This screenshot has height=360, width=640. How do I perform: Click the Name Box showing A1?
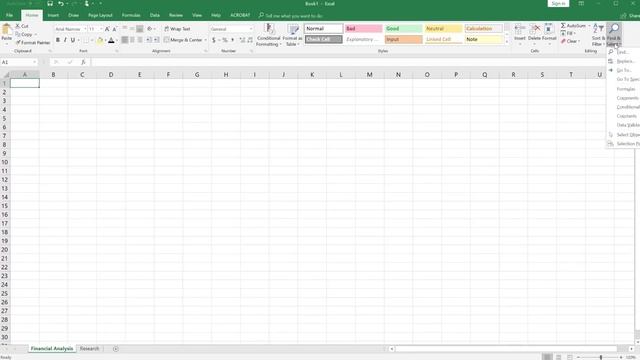tap(19, 62)
